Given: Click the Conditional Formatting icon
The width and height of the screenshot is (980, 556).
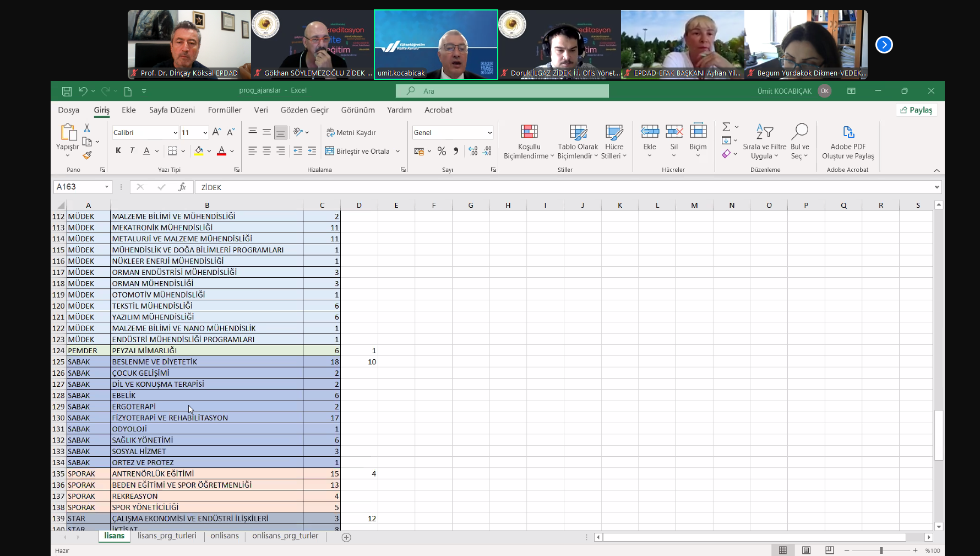Looking at the screenshot, I should tap(529, 132).
